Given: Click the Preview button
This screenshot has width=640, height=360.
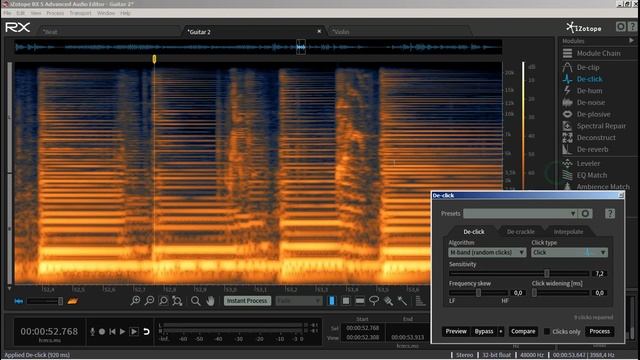Looking at the screenshot, I should [456, 331].
